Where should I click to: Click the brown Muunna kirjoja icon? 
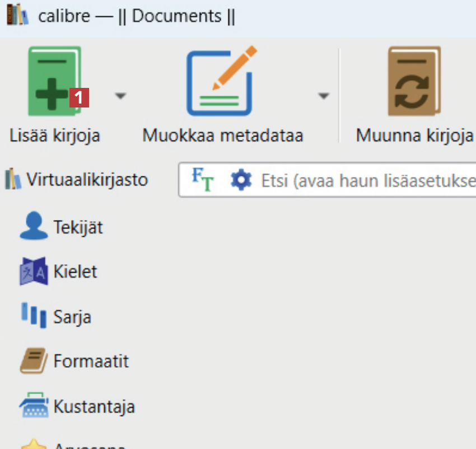414,81
